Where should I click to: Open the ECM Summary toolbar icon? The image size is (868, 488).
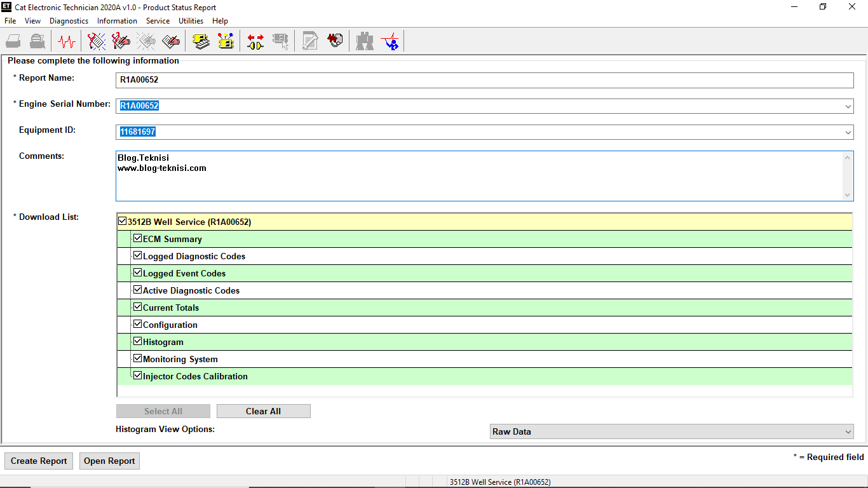[201, 41]
